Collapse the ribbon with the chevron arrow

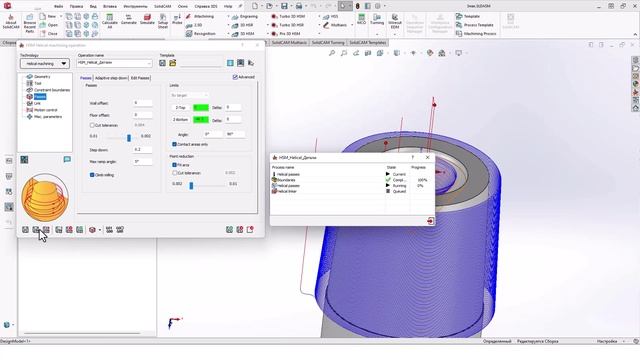point(635,34)
